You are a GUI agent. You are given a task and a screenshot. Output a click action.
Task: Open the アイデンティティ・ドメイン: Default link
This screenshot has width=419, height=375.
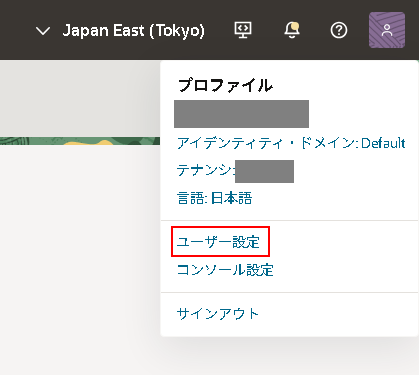pos(291,143)
